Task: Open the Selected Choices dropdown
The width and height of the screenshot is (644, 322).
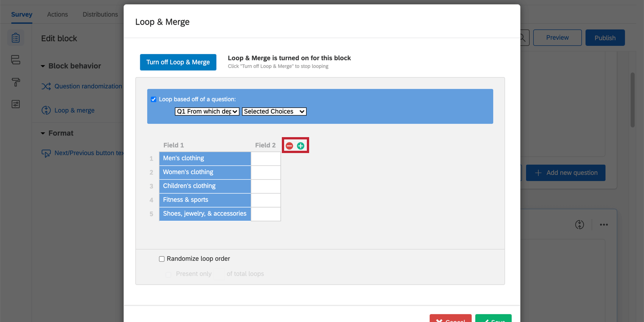Action: click(x=274, y=111)
